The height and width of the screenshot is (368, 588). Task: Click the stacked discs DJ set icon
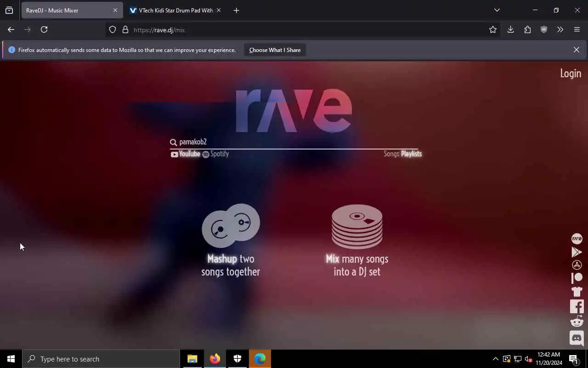click(357, 226)
